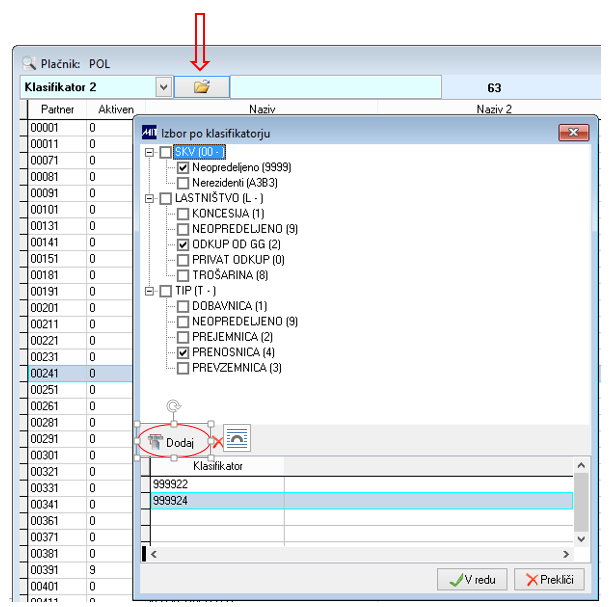
Task: Check DOBAVNICA (1) checkbox
Action: coord(183,306)
